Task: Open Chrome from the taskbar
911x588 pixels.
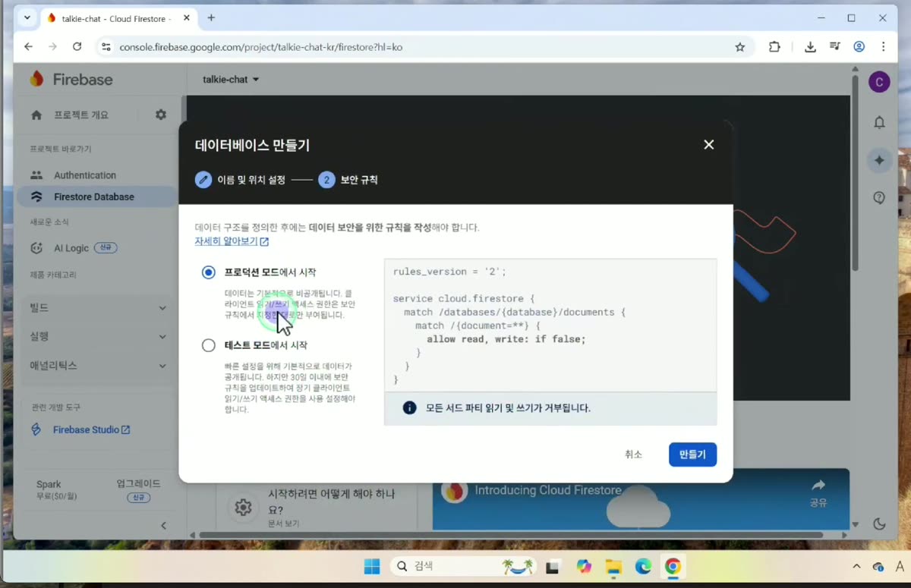Action: pos(673,567)
